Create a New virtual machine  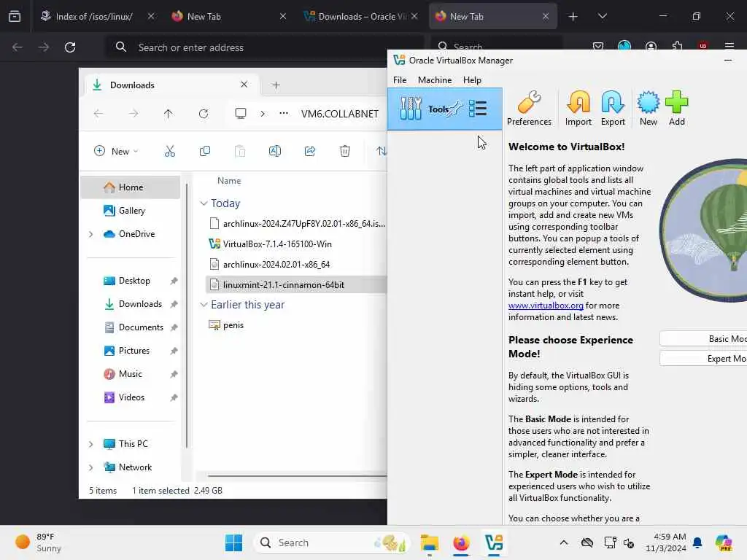coord(649,108)
